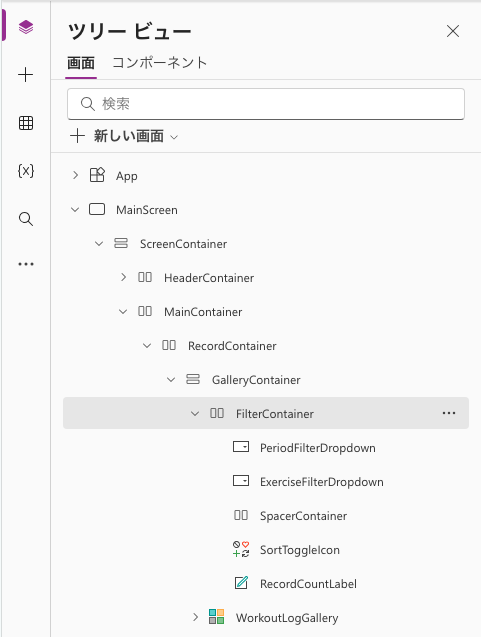Switch to the コンポーネント tab
The width and height of the screenshot is (481, 637).
(x=160, y=63)
